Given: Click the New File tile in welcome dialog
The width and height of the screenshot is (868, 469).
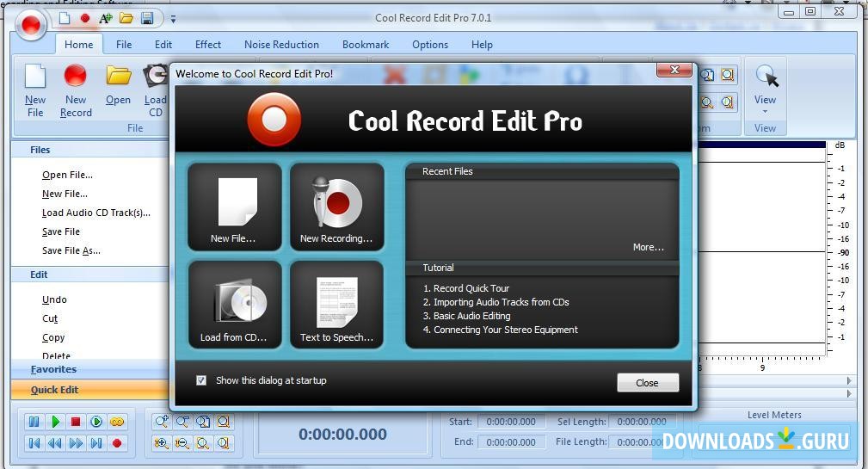Looking at the screenshot, I should pos(235,207).
